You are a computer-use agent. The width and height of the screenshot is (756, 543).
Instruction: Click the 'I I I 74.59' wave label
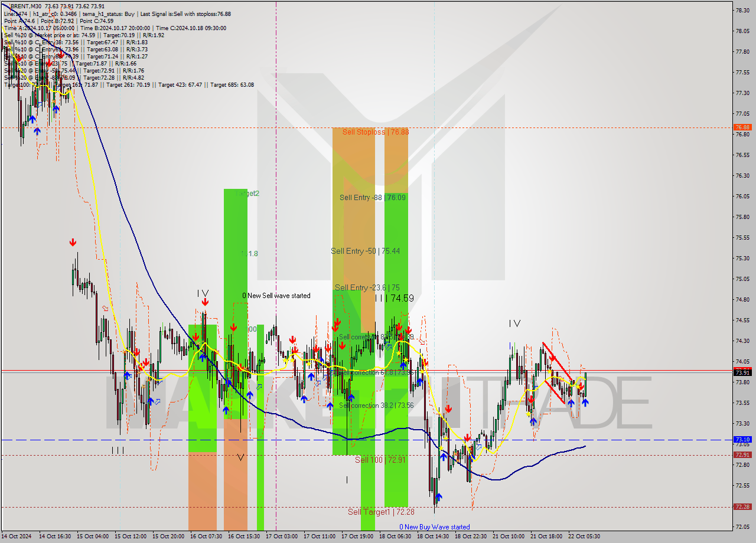394,298
